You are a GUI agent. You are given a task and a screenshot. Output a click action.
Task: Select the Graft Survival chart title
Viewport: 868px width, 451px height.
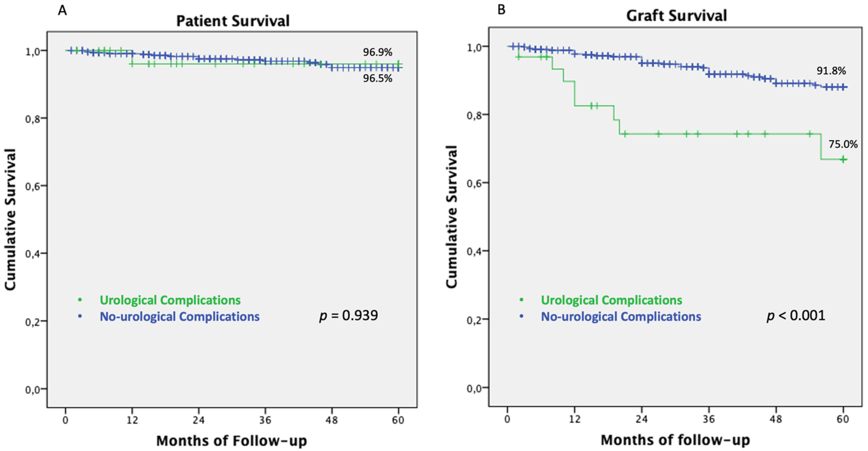coord(676,16)
